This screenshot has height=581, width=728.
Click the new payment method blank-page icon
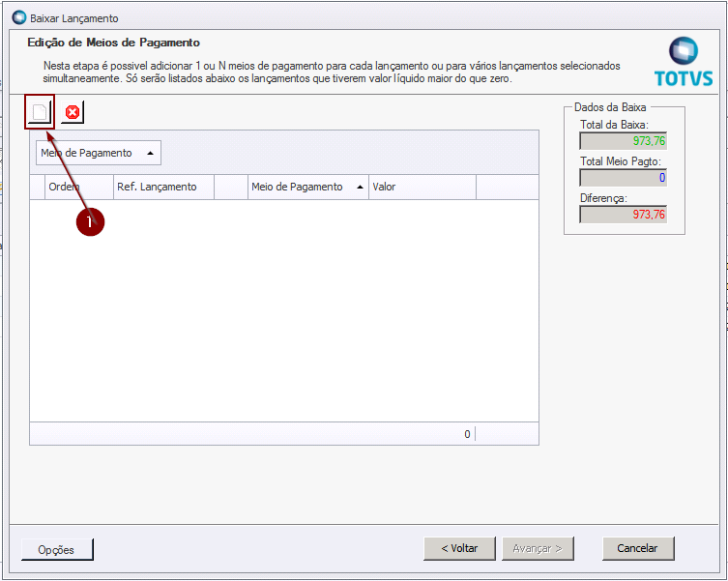tap(40, 113)
